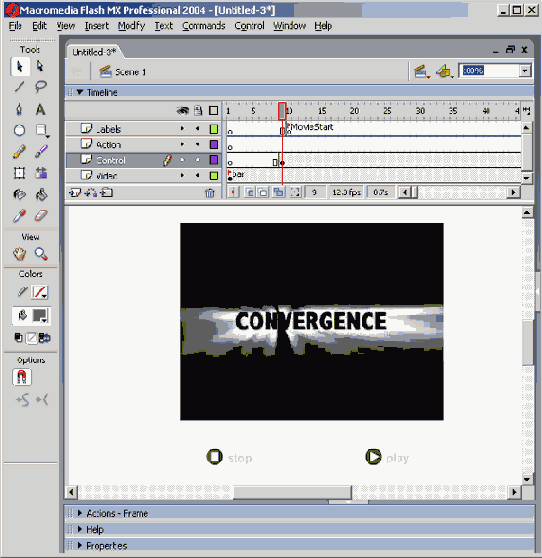The width and height of the screenshot is (542, 558).
Task: Select the Hand tool
Action: [x=20, y=254]
